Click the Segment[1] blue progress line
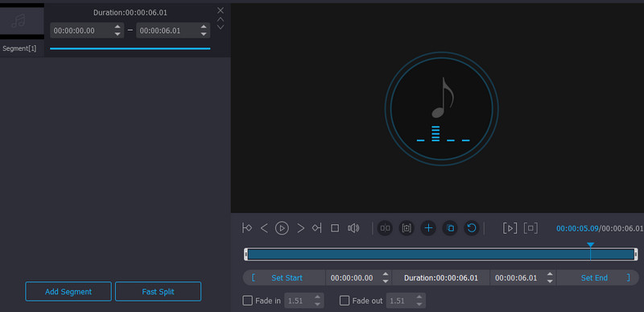Screen dimensions: 644x312 pyautogui.click(x=130, y=48)
